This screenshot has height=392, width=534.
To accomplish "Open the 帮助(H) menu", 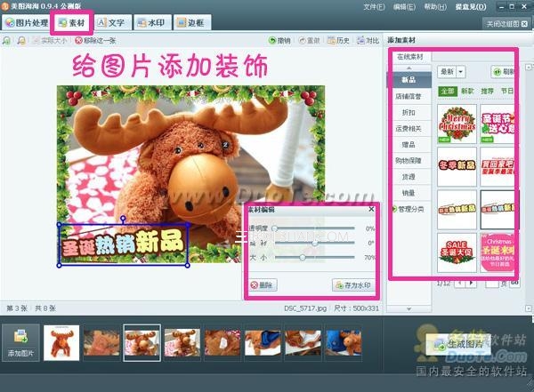I will [435, 7].
